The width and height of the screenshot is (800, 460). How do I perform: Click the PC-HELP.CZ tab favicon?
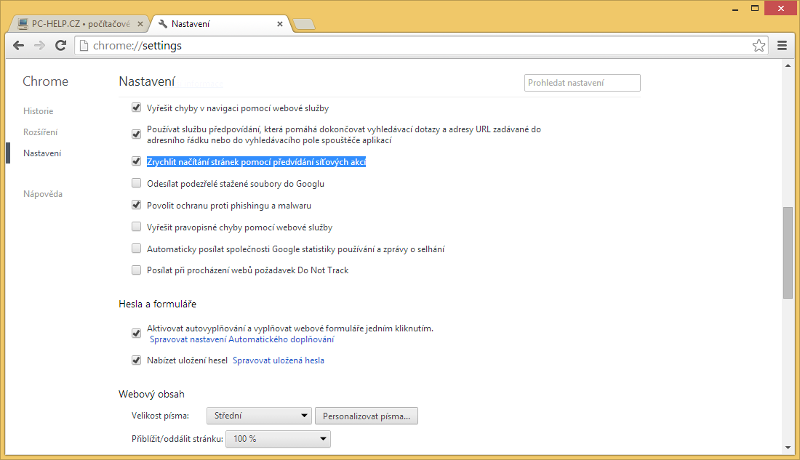[23, 24]
